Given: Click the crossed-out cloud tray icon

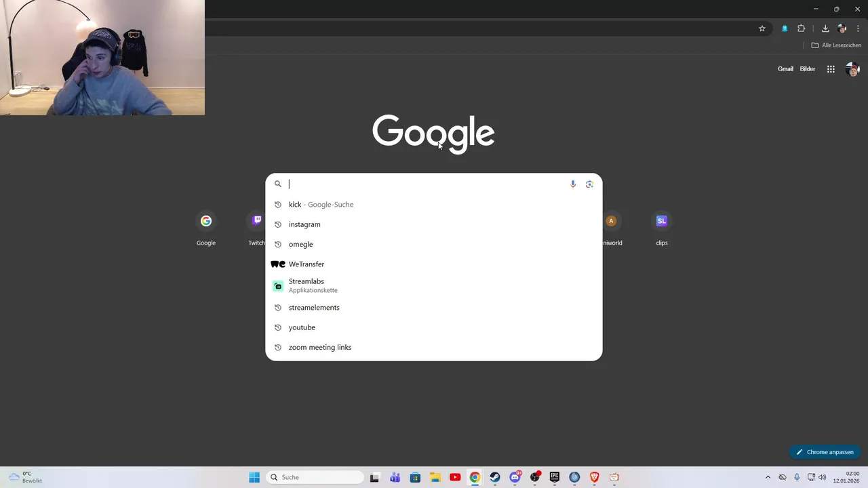Looking at the screenshot, I should click(x=783, y=477).
